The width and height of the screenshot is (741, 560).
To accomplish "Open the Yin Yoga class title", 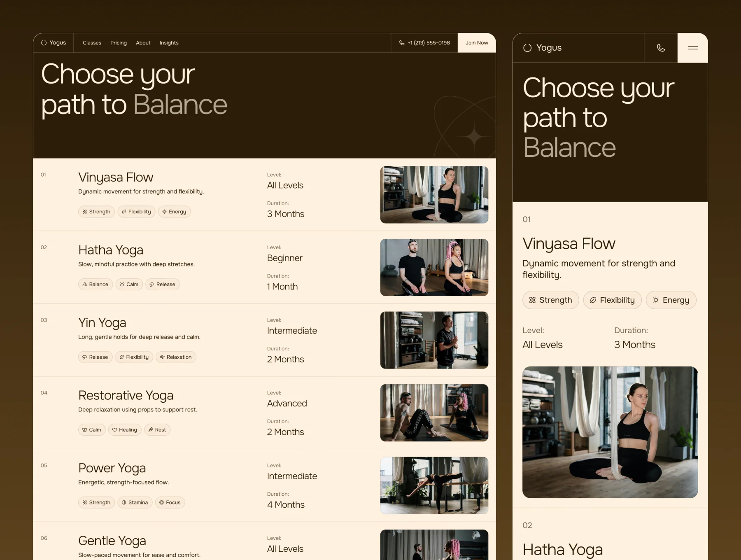I will tap(102, 323).
